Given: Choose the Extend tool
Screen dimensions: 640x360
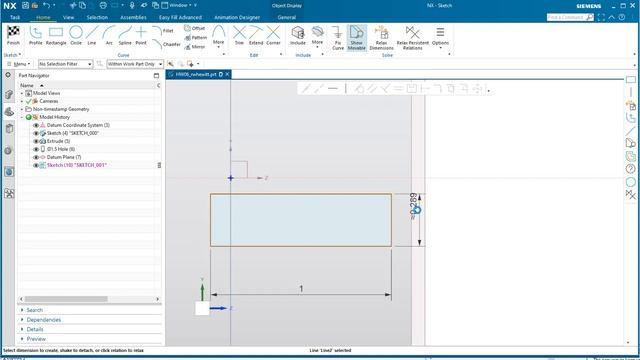Looking at the screenshot, I should click(x=256, y=35).
